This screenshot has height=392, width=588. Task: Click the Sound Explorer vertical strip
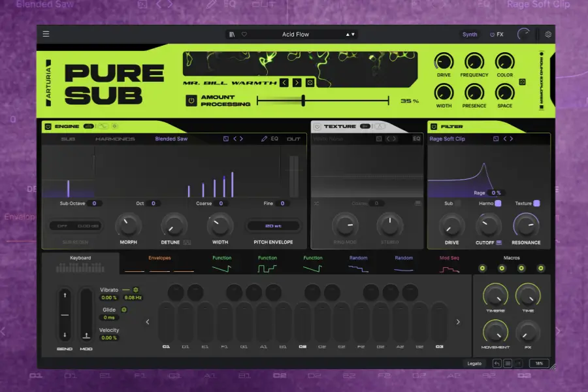coord(542,81)
